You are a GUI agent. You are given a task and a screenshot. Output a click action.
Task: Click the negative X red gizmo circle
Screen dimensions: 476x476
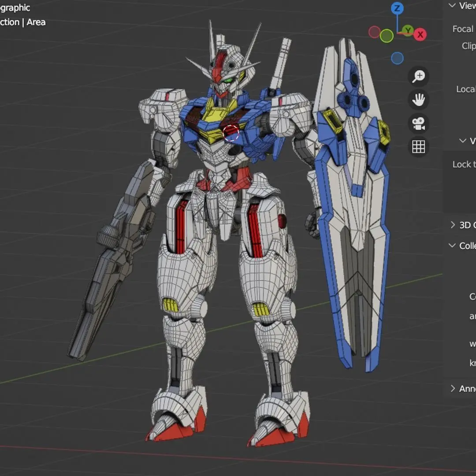[374, 32]
